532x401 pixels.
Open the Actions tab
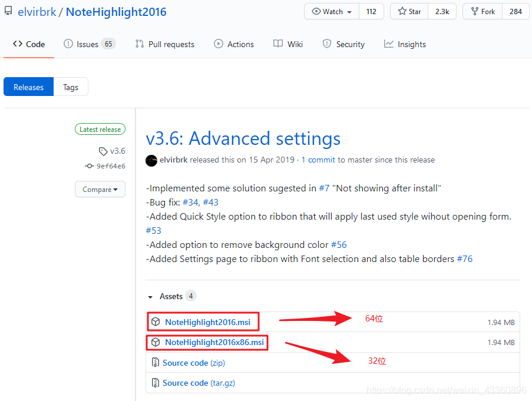tap(234, 44)
